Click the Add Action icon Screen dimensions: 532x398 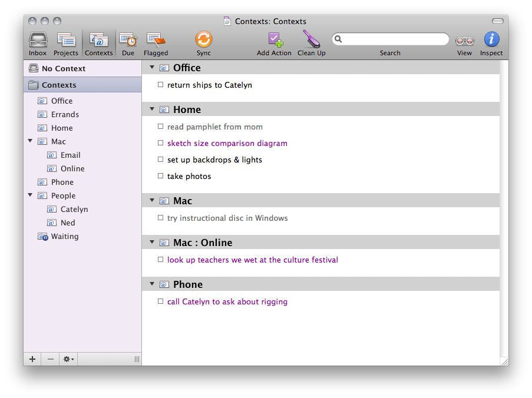[x=274, y=41]
